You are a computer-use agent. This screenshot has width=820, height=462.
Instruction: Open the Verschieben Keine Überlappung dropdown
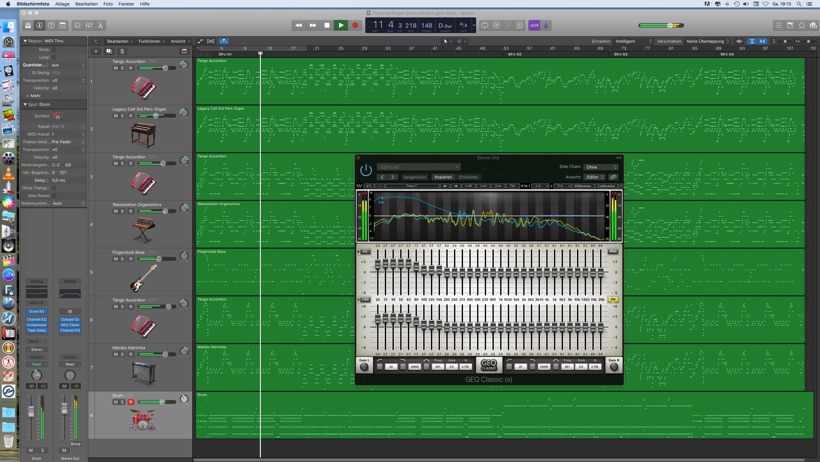708,41
